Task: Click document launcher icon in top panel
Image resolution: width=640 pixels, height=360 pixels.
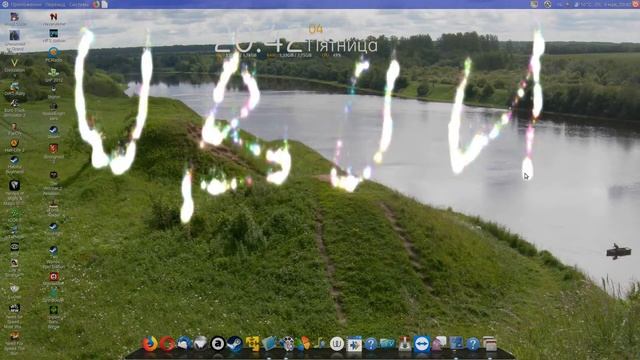Action: [x=104, y=4]
